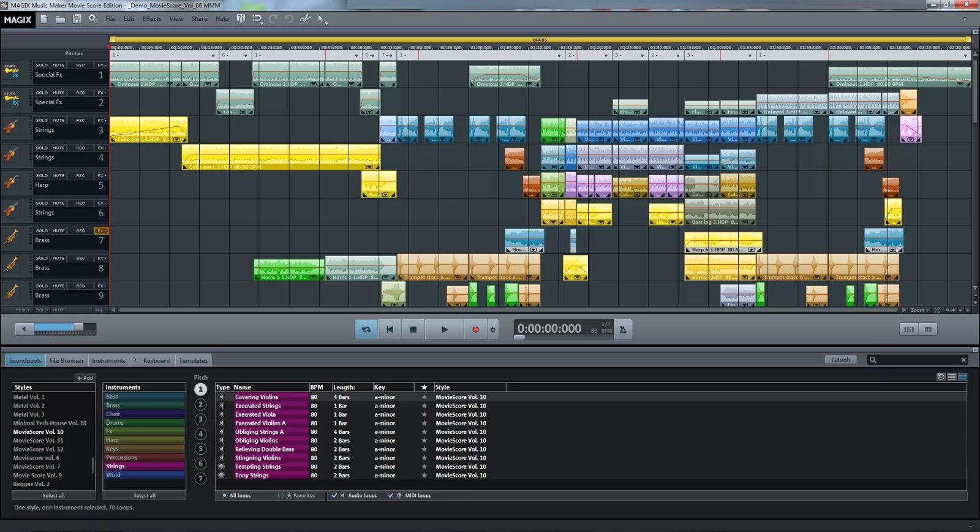The height and width of the screenshot is (532, 980).
Task: Switch the loop list to detailed list view
Action: pyautogui.click(x=963, y=377)
